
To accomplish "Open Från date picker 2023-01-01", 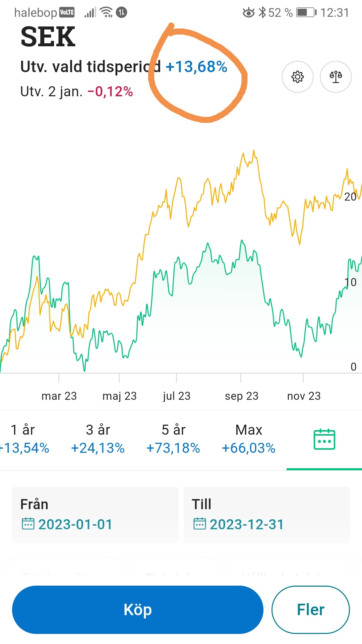I will pos(75,524).
